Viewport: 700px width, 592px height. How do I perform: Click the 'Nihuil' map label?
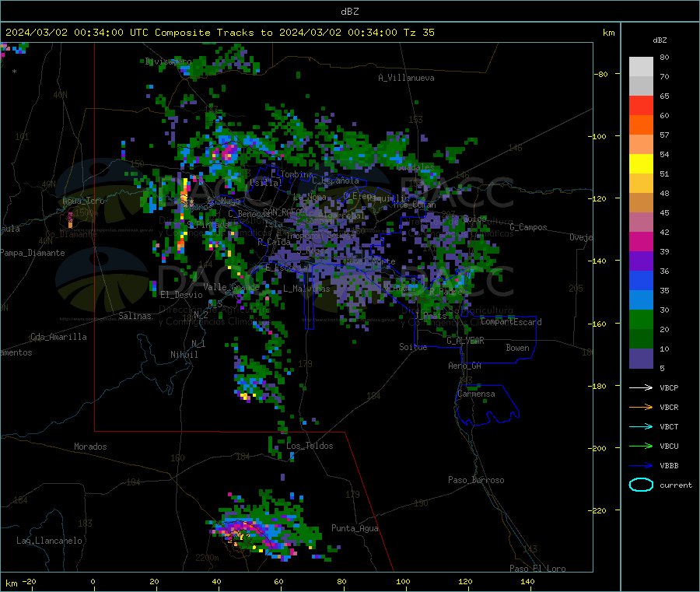184,355
